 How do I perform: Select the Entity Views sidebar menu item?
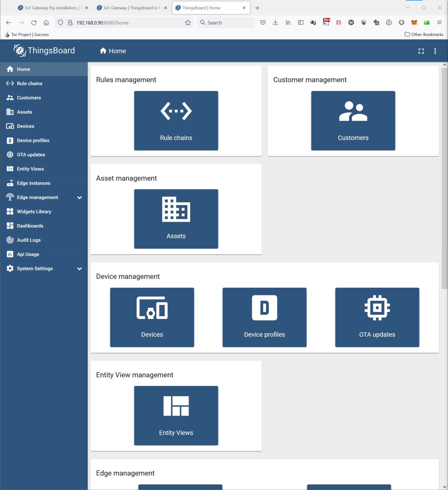30,169
